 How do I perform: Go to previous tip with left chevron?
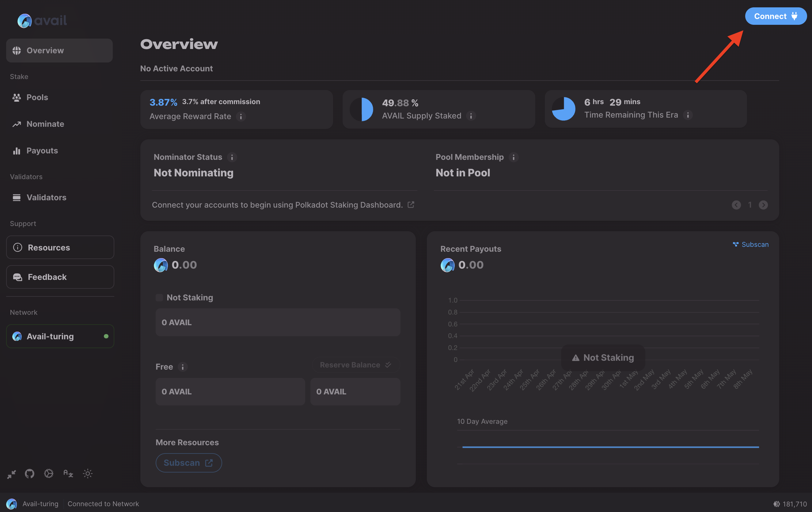[x=736, y=205]
